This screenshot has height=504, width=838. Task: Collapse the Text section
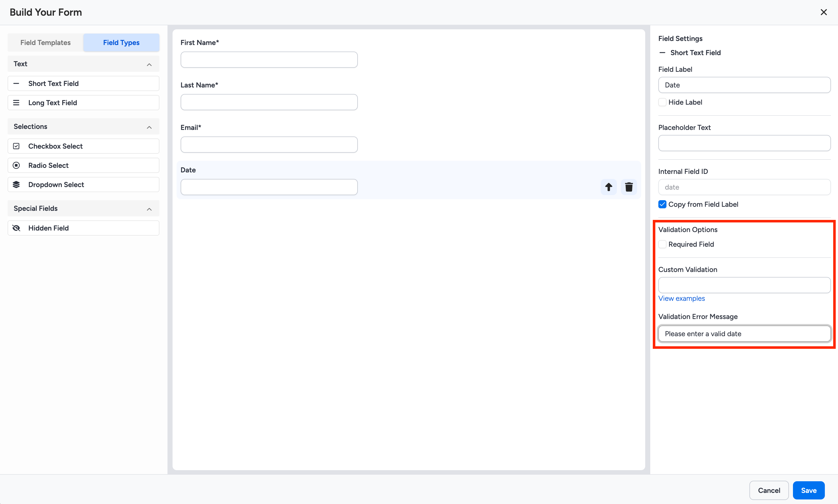coord(149,64)
